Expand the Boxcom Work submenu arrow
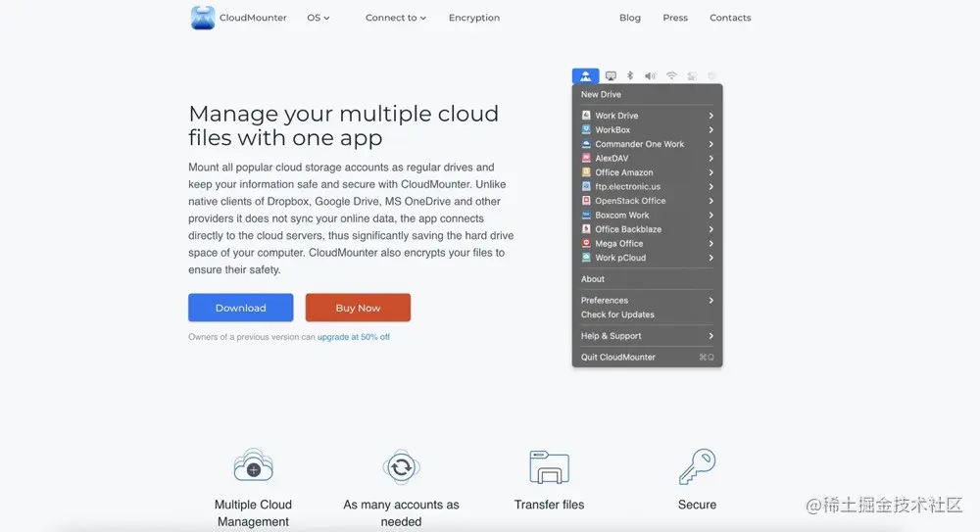This screenshot has height=532, width=980. click(710, 215)
